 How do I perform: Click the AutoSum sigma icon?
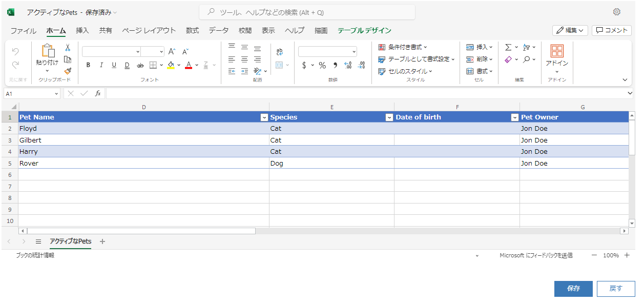point(508,47)
